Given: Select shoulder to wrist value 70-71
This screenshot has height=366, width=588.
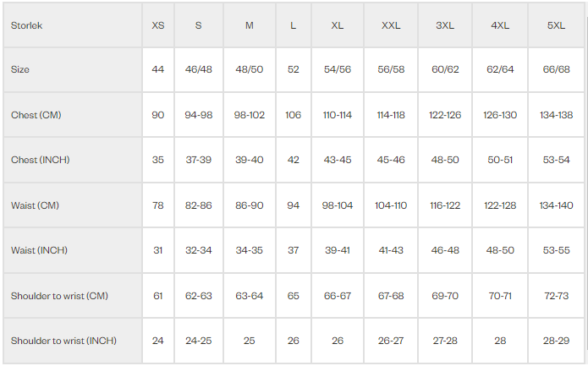Looking at the screenshot, I should [x=500, y=296].
